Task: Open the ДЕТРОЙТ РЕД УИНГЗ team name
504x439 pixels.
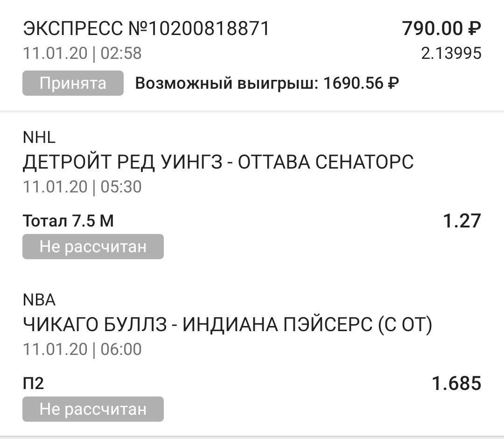Action: (x=126, y=163)
